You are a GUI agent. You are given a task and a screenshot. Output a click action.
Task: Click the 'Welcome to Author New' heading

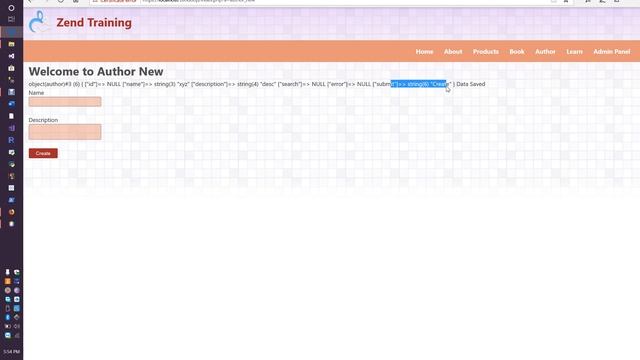coord(96,71)
